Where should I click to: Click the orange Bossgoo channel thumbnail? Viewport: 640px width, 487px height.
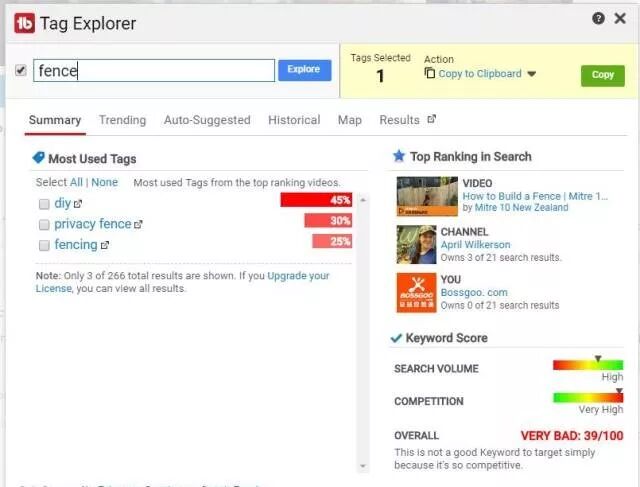[416, 293]
